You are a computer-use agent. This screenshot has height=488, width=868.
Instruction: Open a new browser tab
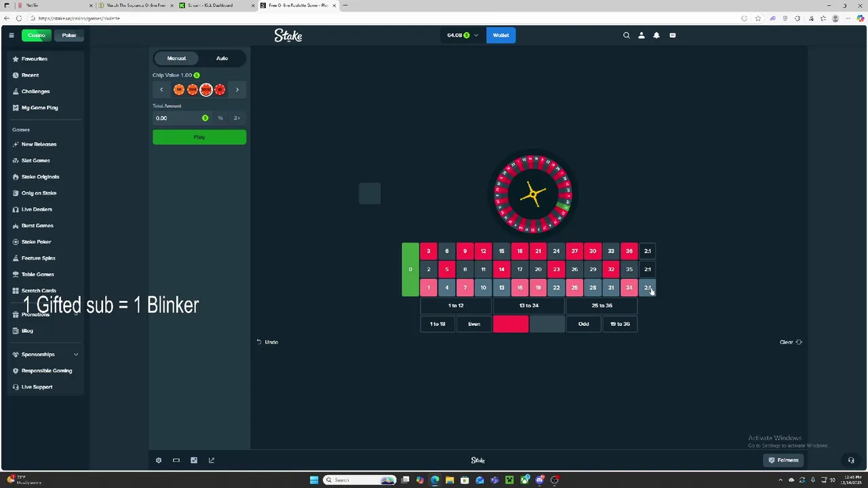coord(345,5)
